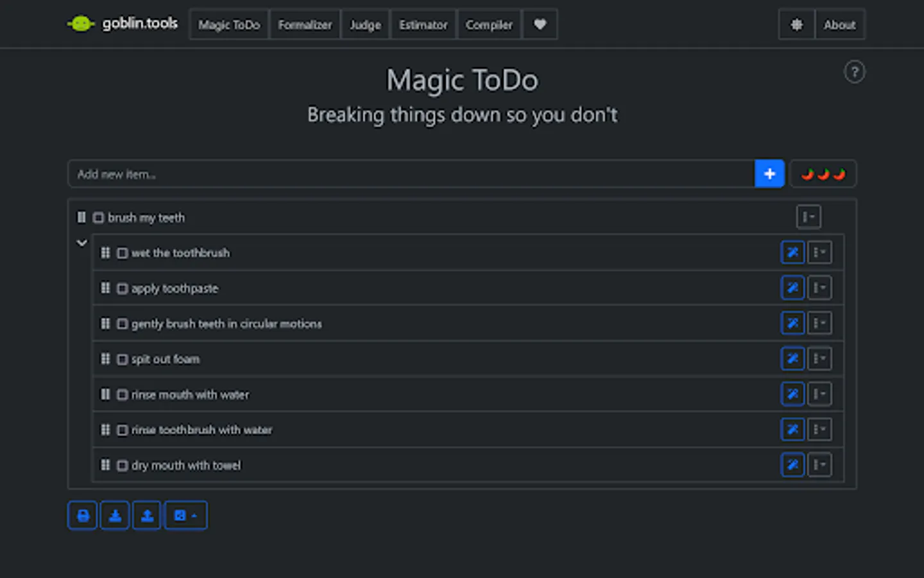924x578 pixels.
Task: Click the download list icon button
Action: [115, 515]
